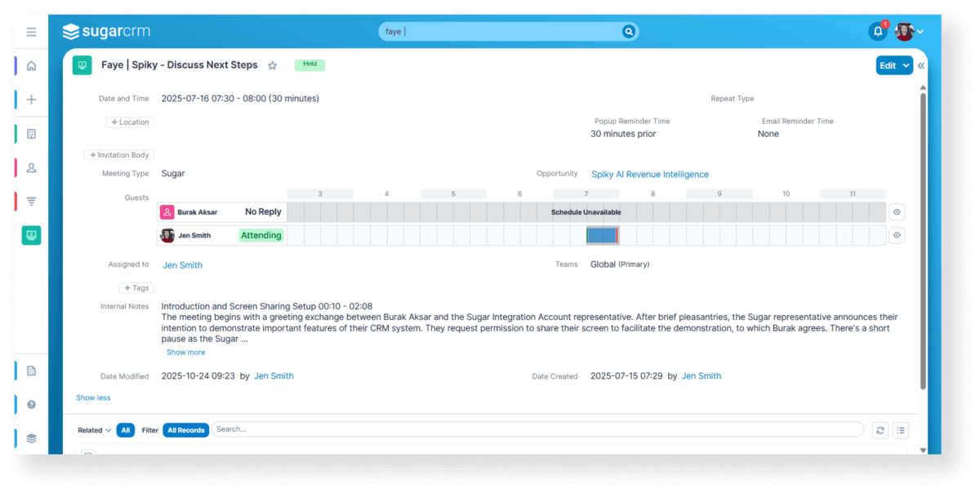Open the notifications bell in the header
This screenshot has width=980, height=493.
pos(877,31)
